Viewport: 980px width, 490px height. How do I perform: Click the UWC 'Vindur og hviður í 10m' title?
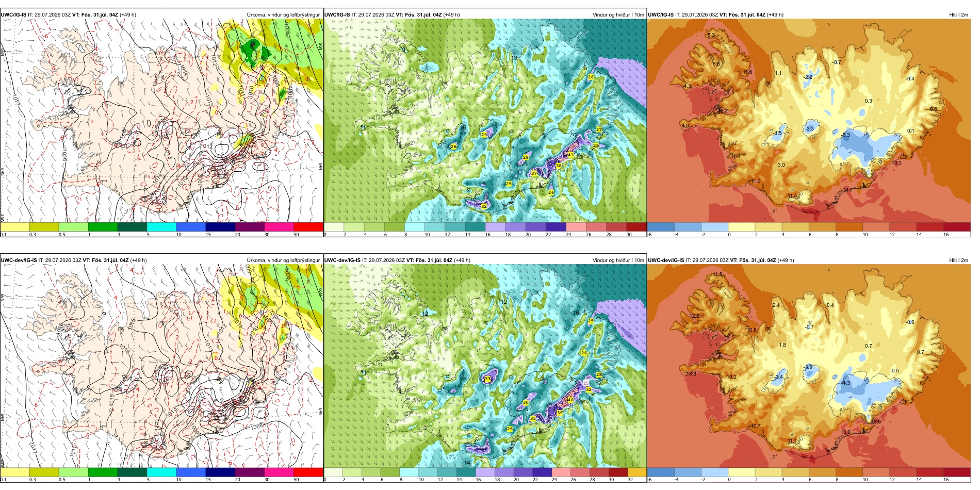click(618, 15)
